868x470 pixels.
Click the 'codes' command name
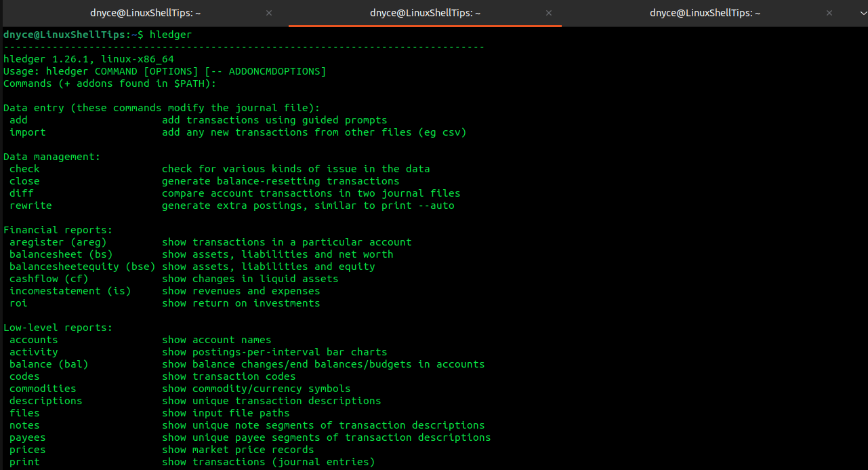[x=24, y=376]
